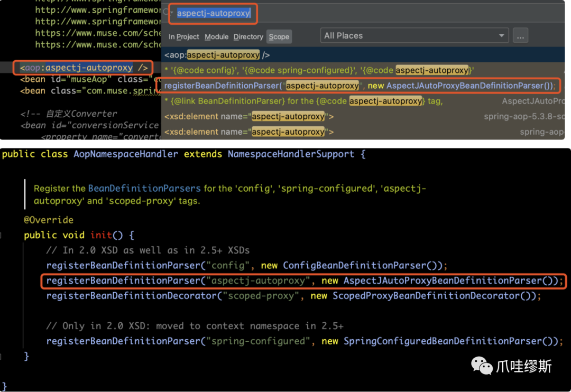Click the 'In 2.0 XSD as well' comment
Screen dimensions: 571x392
click(148, 250)
